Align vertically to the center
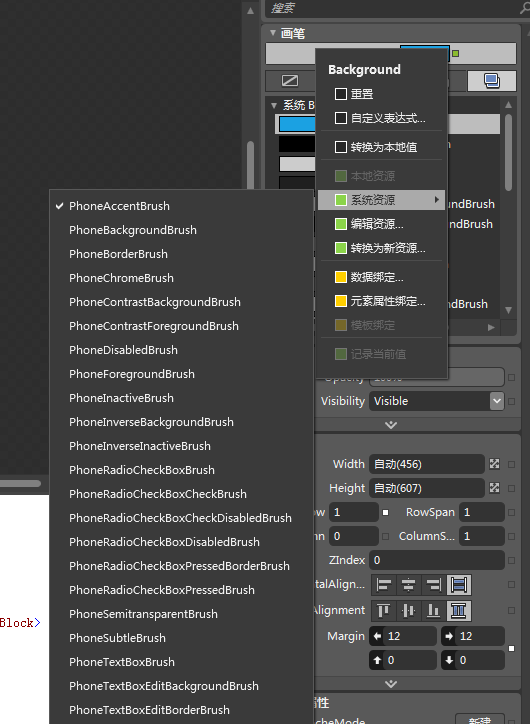Image resolution: width=530 pixels, height=724 pixels. pyautogui.click(x=409, y=610)
